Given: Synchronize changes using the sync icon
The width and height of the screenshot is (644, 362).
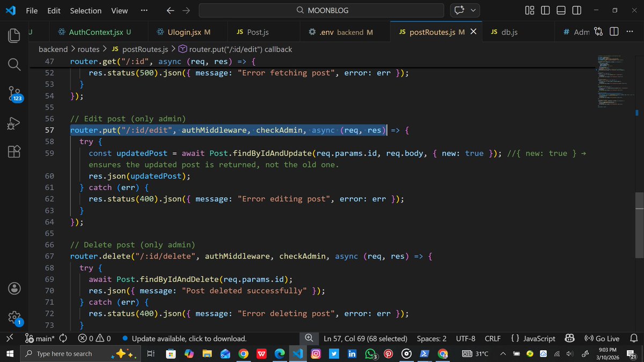Looking at the screenshot, I should click(63, 338).
